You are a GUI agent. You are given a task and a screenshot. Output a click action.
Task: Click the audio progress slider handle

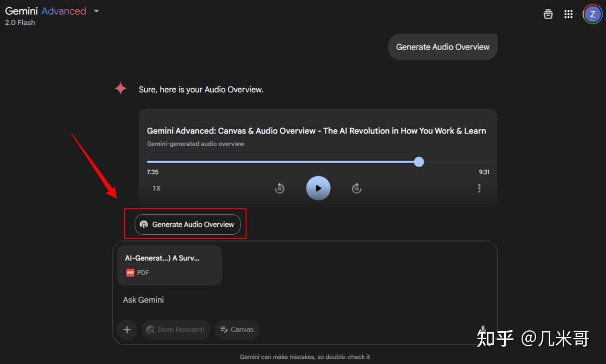point(419,162)
